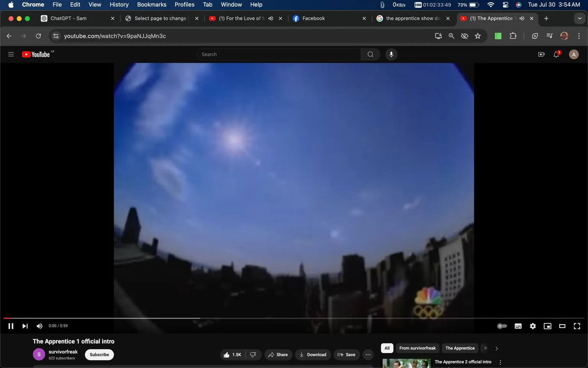Start a voice search with the microphone
Image resolution: width=588 pixels, height=368 pixels.
click(x=391, y=54)
